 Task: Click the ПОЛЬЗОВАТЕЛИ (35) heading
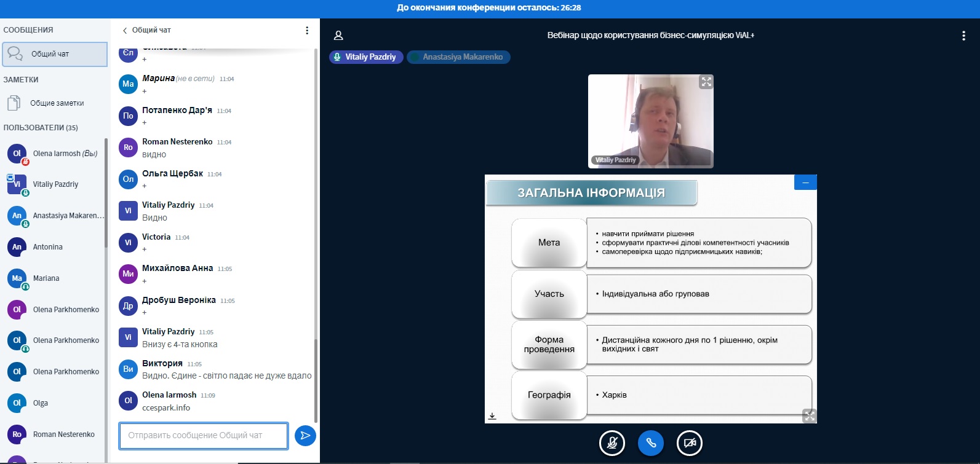[41, 128]
